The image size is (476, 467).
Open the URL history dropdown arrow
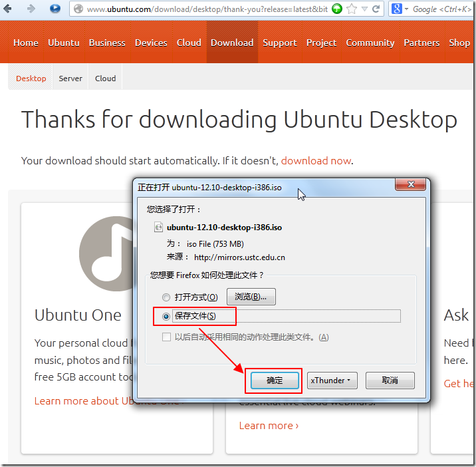364,9
